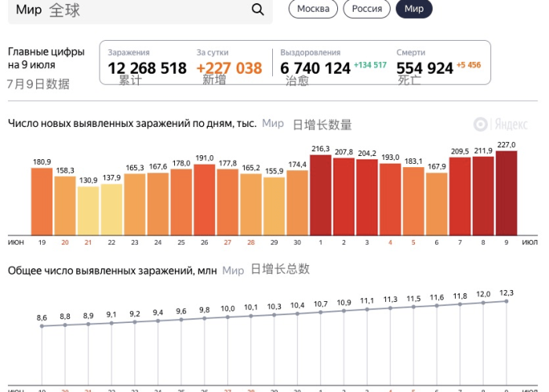The width and height of the screenshot is (549, 392).
Task: Click the search magnifier icon
Action: coord(258,9)
